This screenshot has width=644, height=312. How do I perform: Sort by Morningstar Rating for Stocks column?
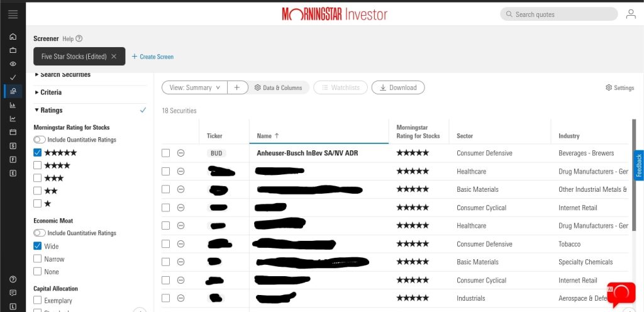pos(418,131)
